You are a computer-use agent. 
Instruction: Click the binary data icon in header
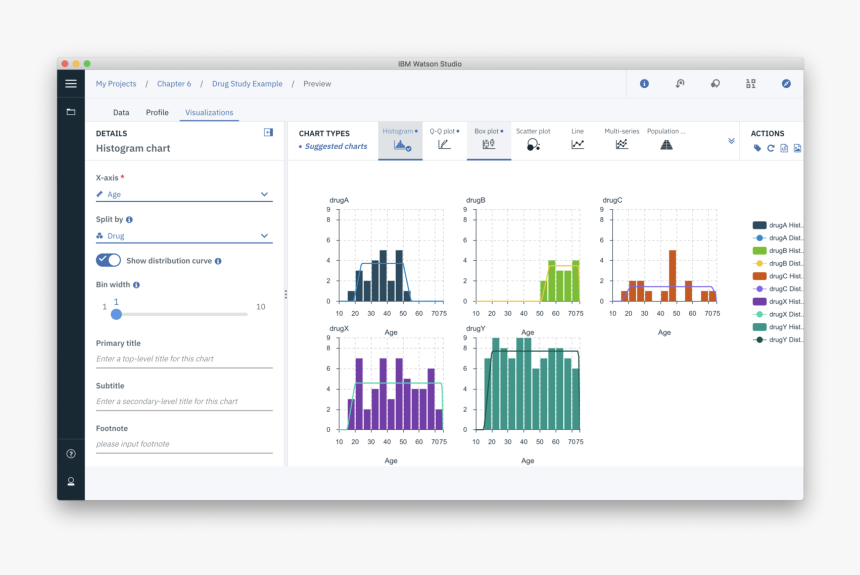(751, 83)
